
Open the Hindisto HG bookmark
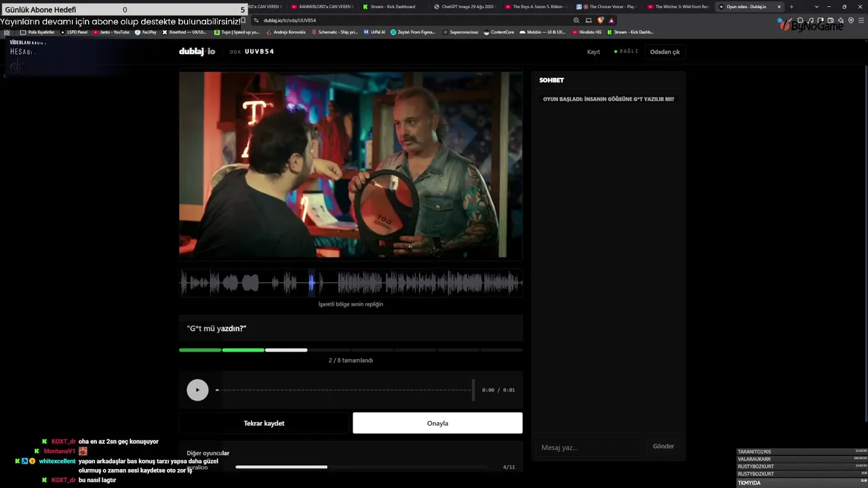coord(587,32)
